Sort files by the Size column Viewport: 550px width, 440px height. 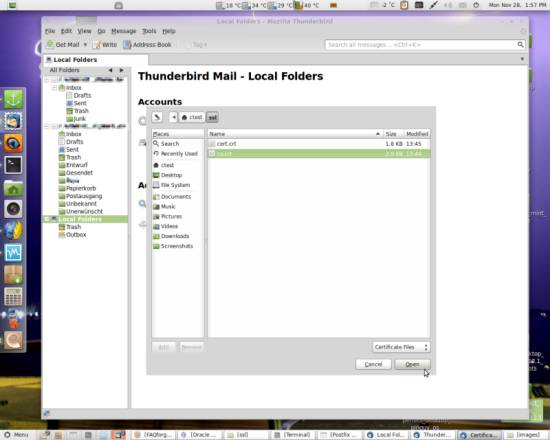[x=393, y=134]
